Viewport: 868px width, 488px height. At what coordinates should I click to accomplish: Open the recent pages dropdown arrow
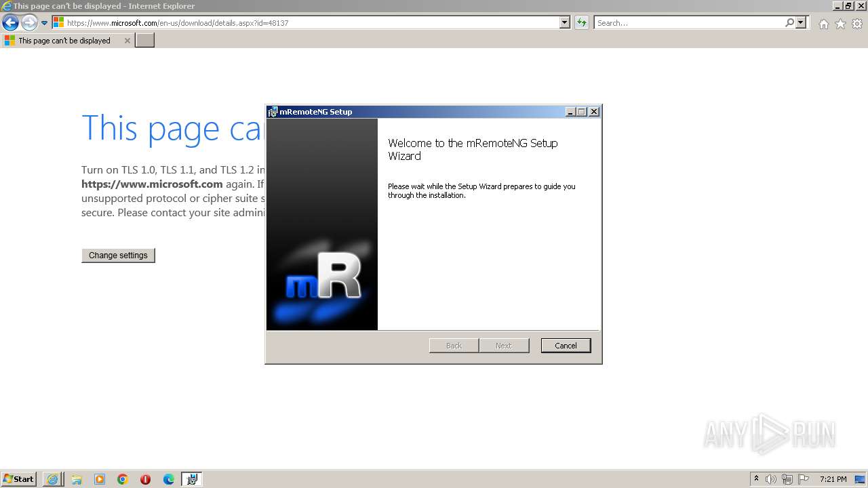point(44,23)
